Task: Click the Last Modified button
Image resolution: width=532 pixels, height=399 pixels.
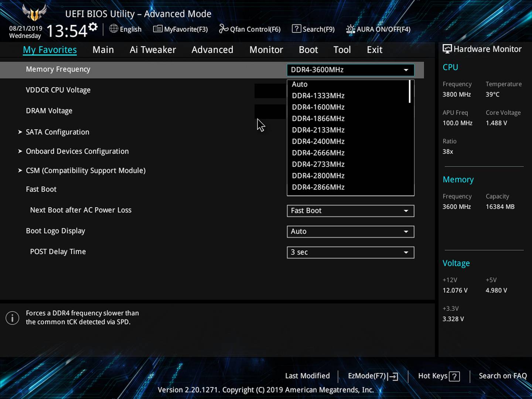Action: (x=307, y=376)
